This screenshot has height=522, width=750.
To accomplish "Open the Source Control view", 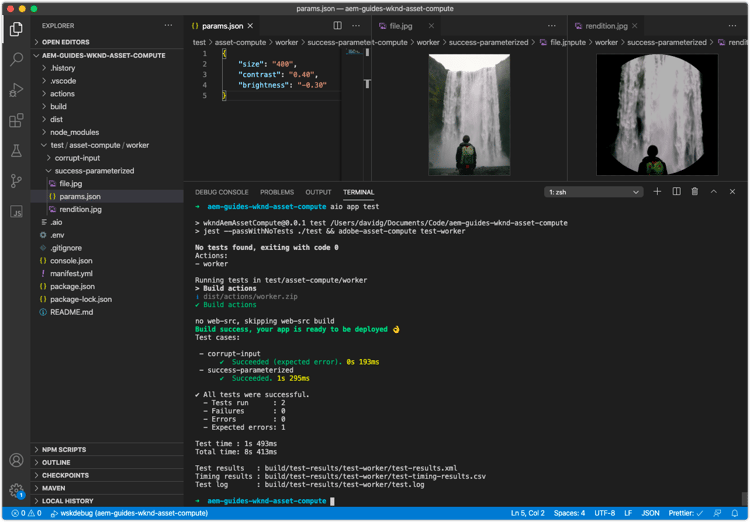I will pos(16,181).
